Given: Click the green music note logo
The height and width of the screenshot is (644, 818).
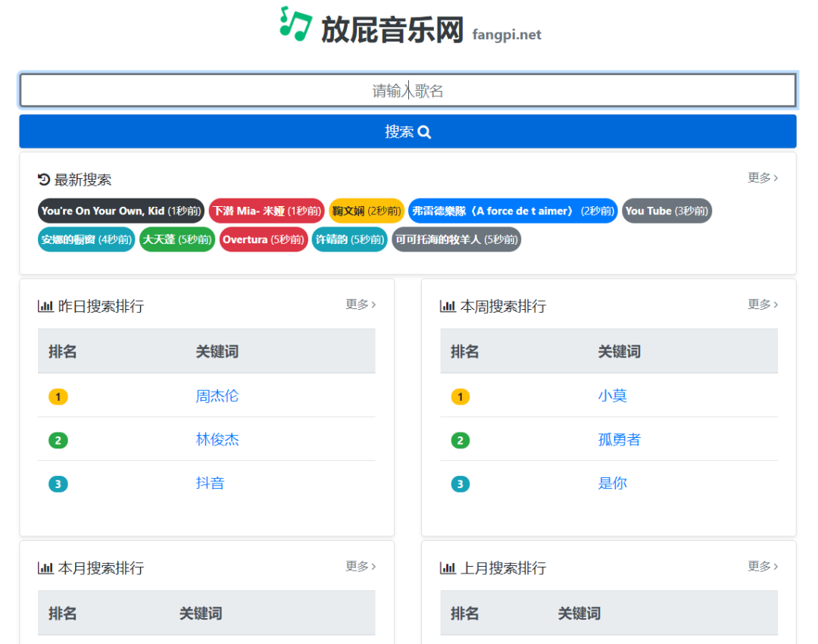Looking at the screenshot, I should (x=295, y=23).
